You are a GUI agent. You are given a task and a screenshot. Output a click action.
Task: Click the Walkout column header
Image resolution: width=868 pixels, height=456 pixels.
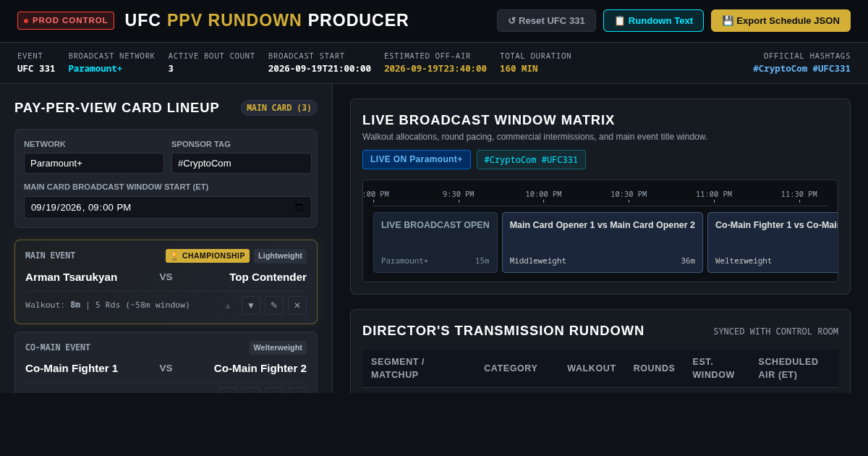click(592, 368)
